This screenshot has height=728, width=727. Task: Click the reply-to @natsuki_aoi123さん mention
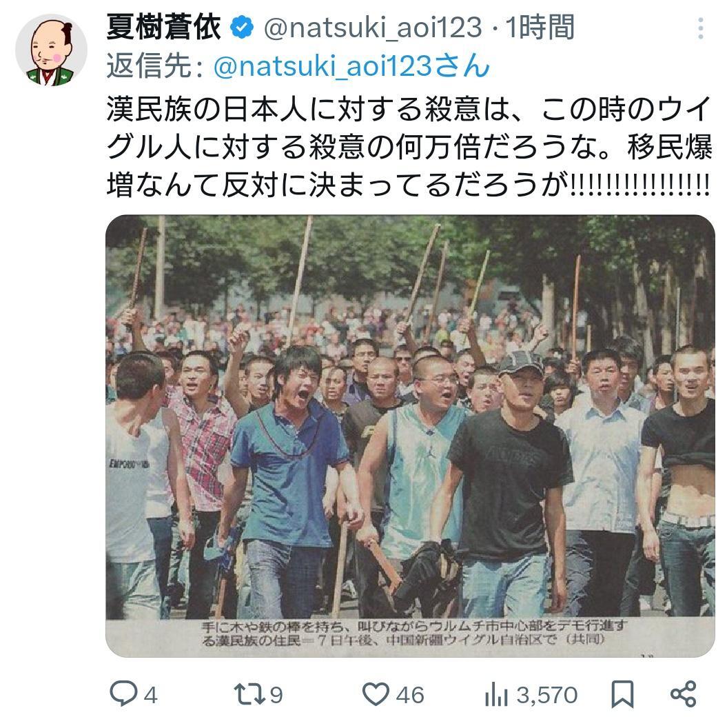point(351,66)
